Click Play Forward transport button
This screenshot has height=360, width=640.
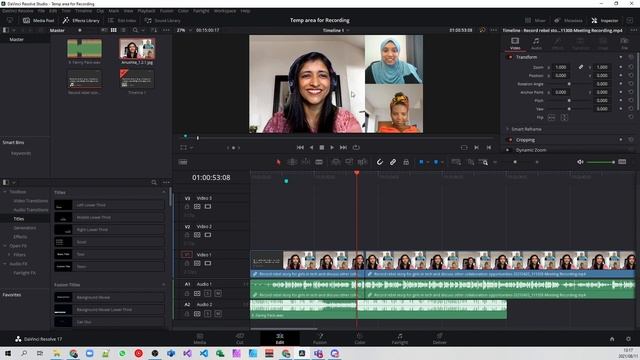(x=332, y=147)
